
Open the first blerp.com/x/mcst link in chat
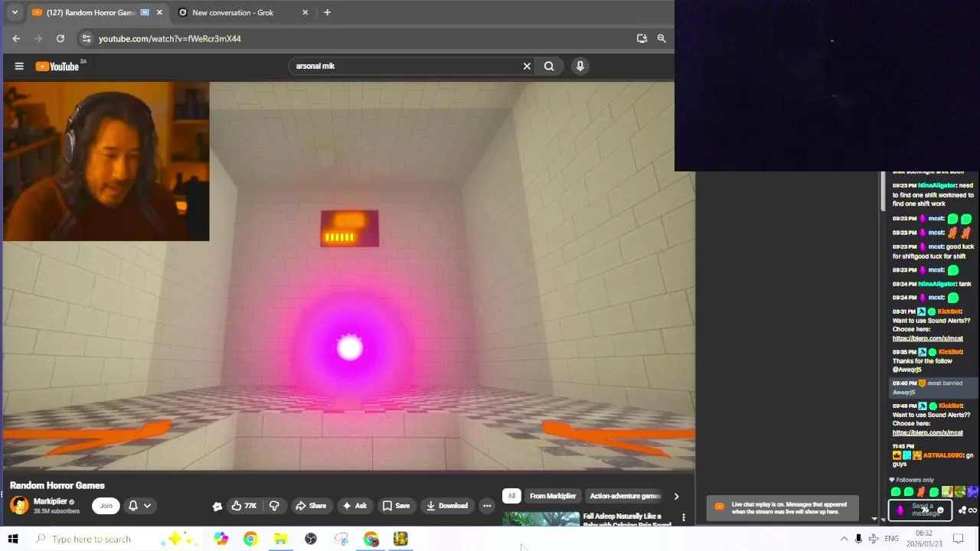[927, 338]
